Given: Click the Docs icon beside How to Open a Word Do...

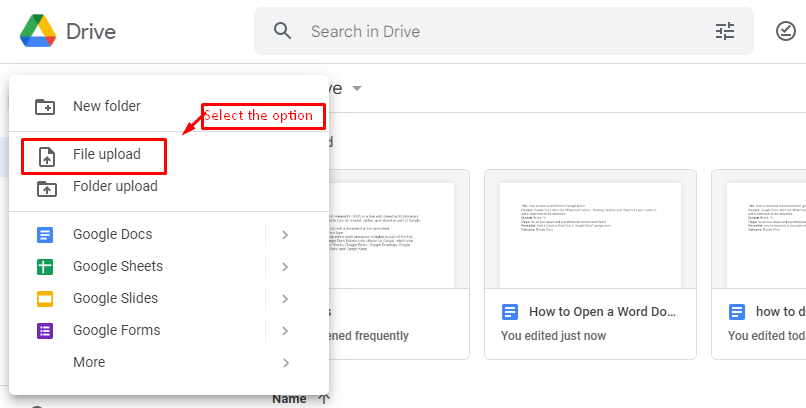Looking at the screenshot, I should [x=509, y=312].
